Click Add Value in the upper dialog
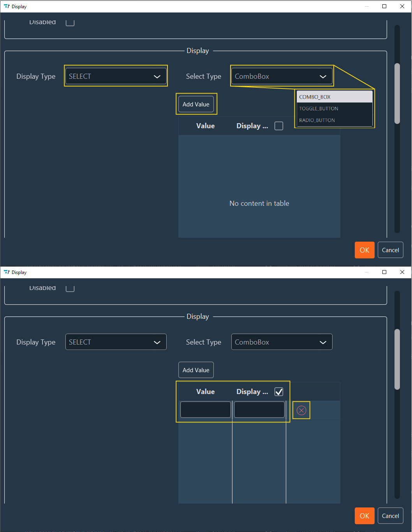The width and height of the screenshot is (412, 532). 196,104
